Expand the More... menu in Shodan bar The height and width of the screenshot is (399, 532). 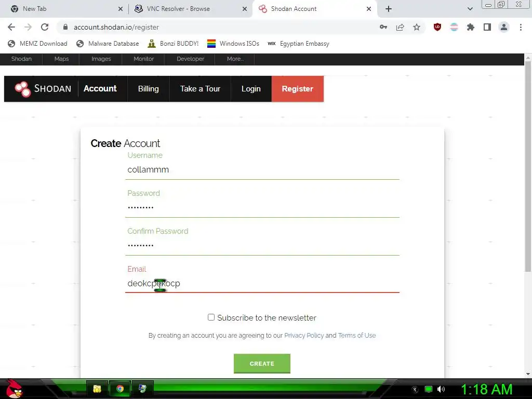pos(235,59)
